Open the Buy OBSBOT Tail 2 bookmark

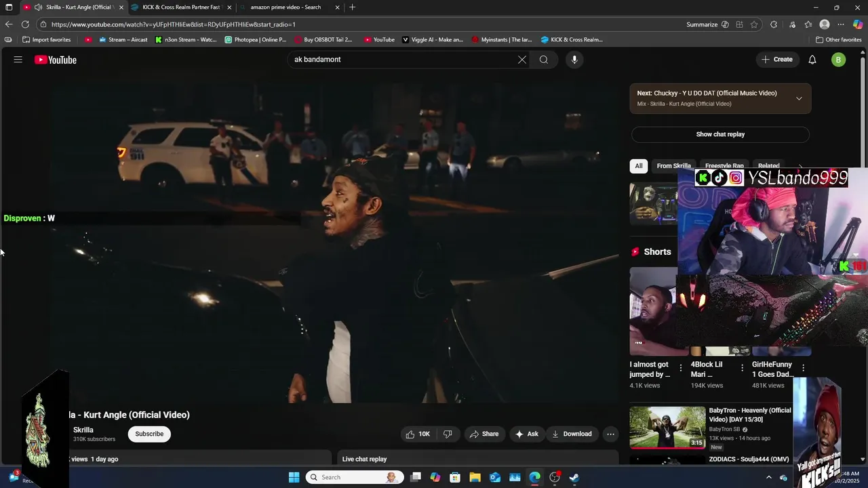324,40
